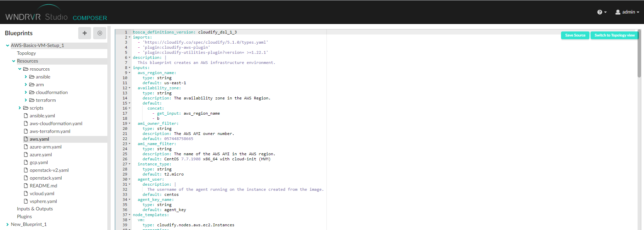
Task: Open ansible.yaml file name
Action: [42, 116]
